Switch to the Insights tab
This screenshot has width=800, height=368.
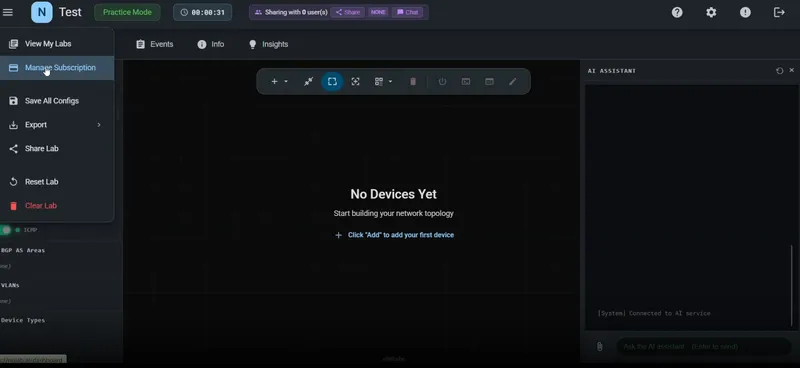(268, 44)
